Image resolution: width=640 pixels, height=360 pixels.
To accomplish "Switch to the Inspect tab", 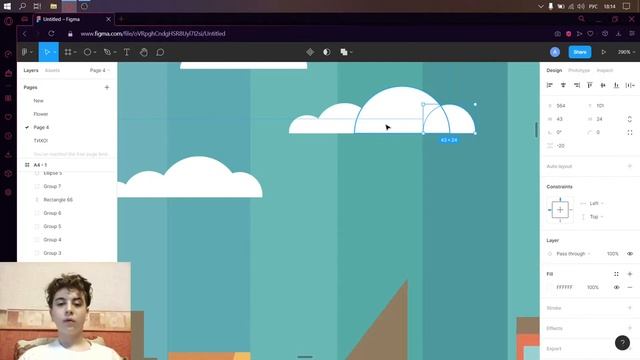I will (604, 70).
